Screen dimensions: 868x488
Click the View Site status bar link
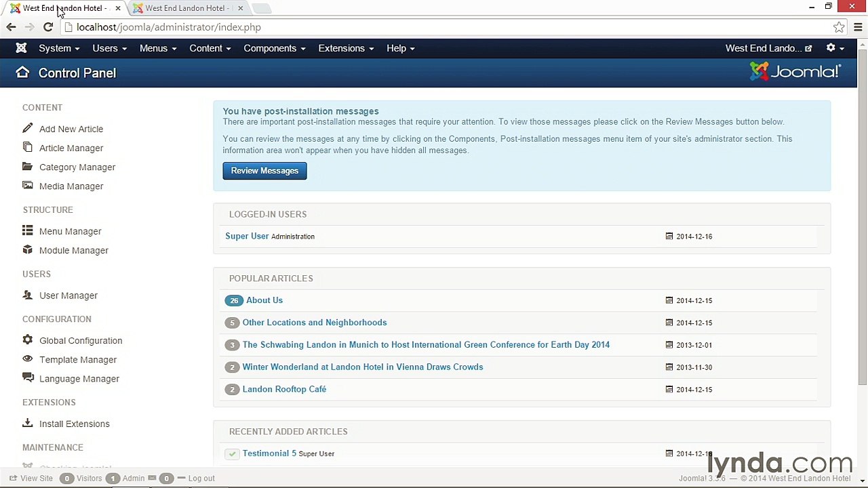37,478
